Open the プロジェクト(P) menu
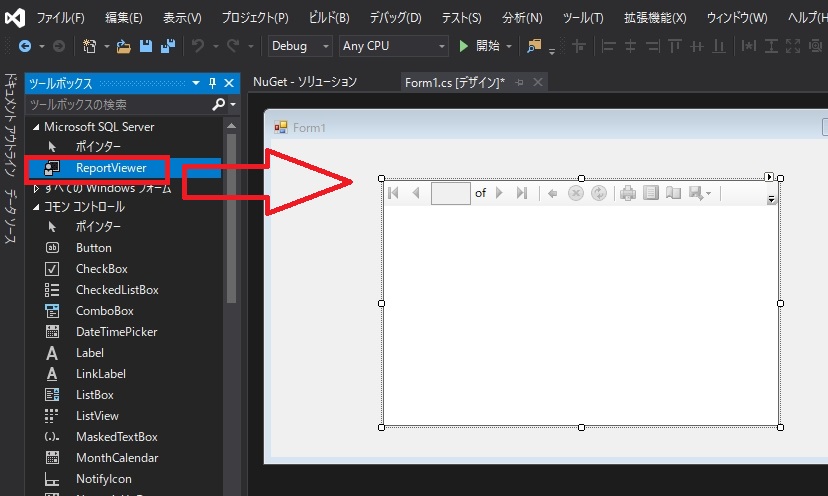Viewport: 828px width, 496px height. point(255,18)
